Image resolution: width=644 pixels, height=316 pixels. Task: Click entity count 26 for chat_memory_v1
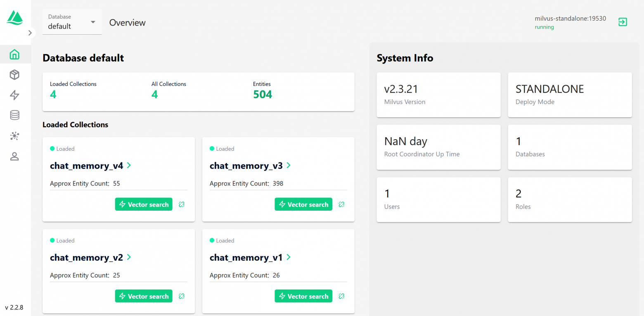tap(276, 275)
